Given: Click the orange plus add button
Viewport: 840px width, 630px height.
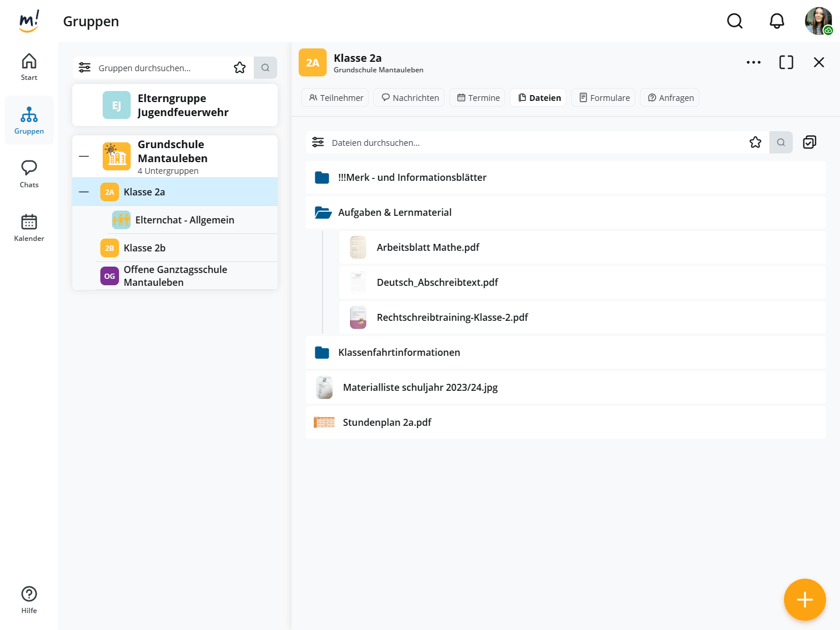Looking at the screenshot, I should click(804, 600).
